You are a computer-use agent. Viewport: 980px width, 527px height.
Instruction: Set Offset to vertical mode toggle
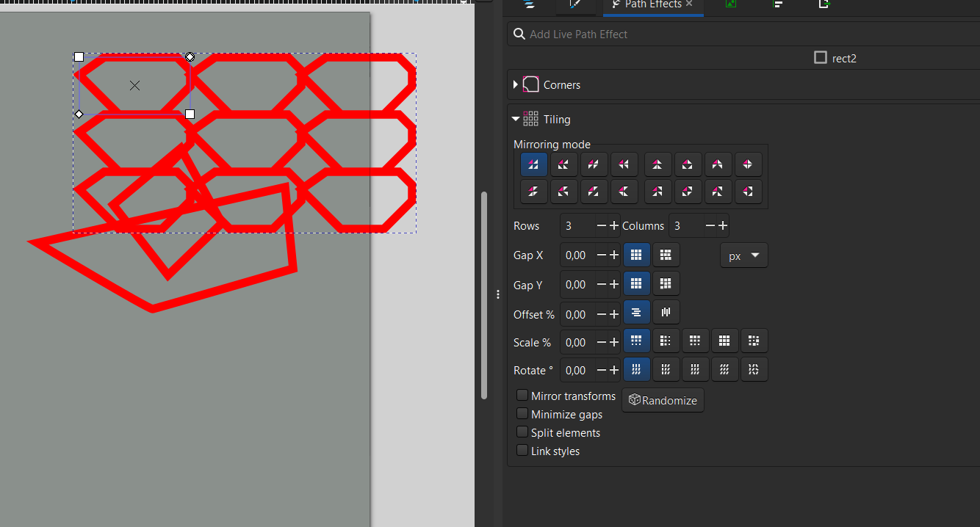666,312
